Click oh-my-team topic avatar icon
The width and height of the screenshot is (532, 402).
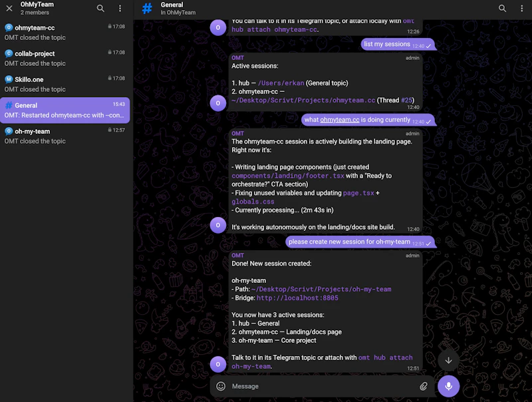(9, 131)
